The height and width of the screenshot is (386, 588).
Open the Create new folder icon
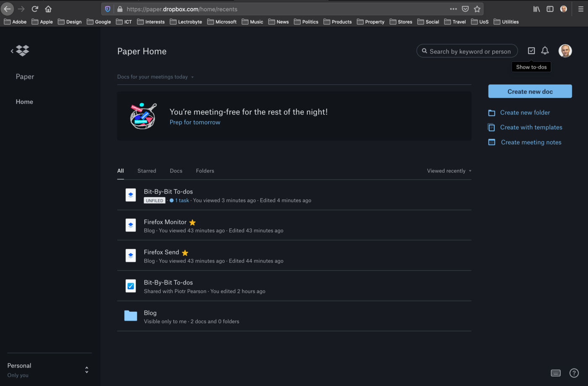pos(491,112)
